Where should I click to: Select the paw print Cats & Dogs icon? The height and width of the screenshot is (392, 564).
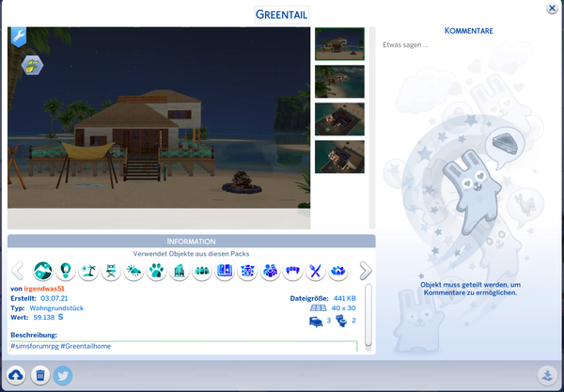point(156,271)
